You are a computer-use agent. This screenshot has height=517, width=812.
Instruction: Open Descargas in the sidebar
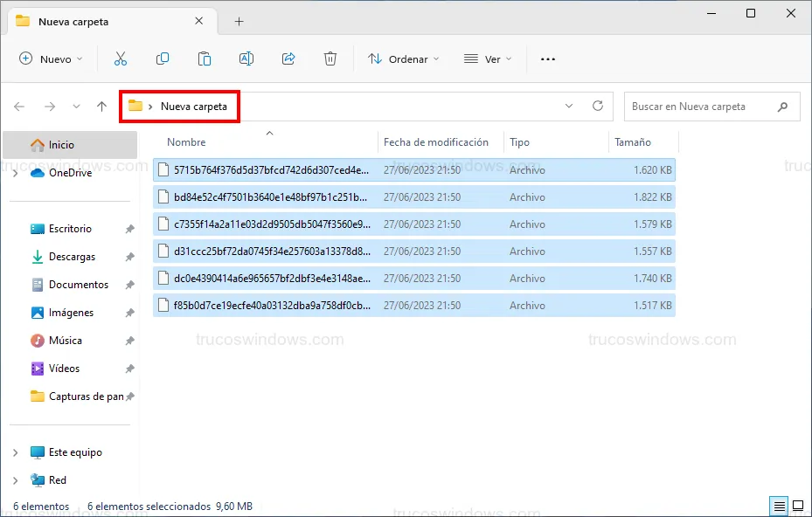(72, 257)
